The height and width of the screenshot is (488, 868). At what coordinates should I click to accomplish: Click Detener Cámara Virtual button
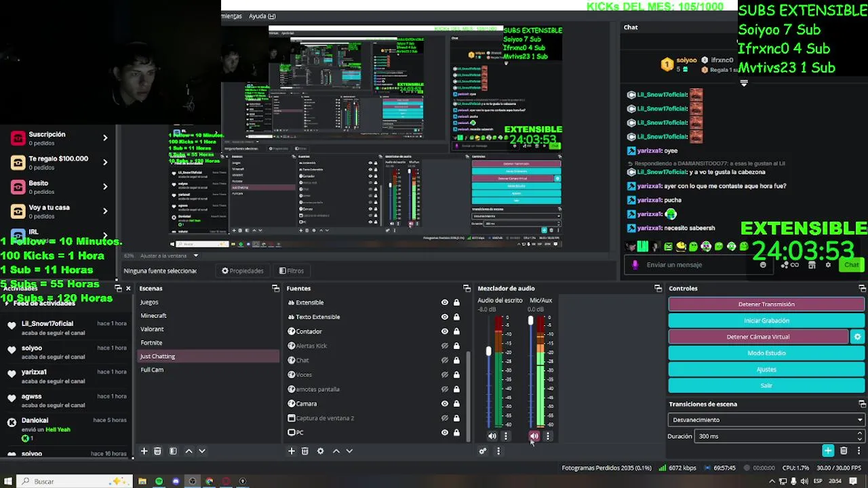(x=758, y=337)
